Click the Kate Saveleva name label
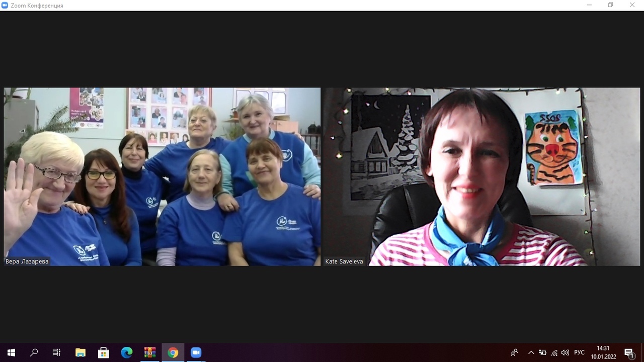The width and height of the screenshot is (644, 362). point(344,261)
